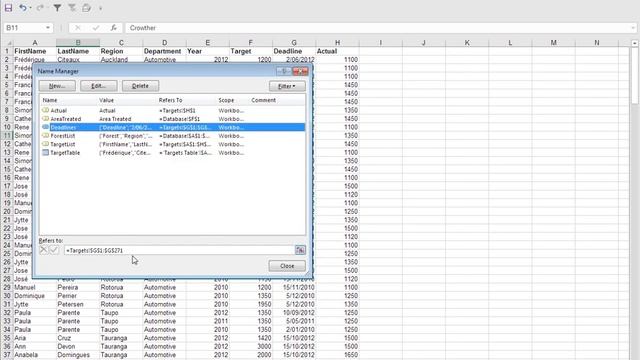The image size is (640, 360).
Task: Open the Name Box dropdown arrow
Action: 48,28
